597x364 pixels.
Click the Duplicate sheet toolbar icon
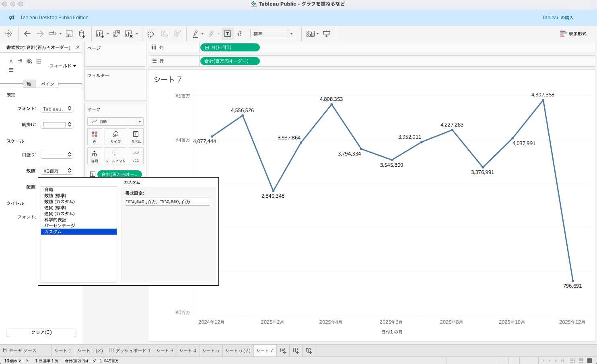click(116, 34)
